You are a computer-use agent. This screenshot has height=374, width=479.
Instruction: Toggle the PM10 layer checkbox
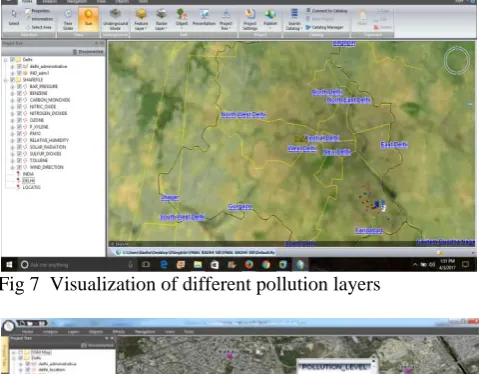pyautogui.click(x=19, y=133)
